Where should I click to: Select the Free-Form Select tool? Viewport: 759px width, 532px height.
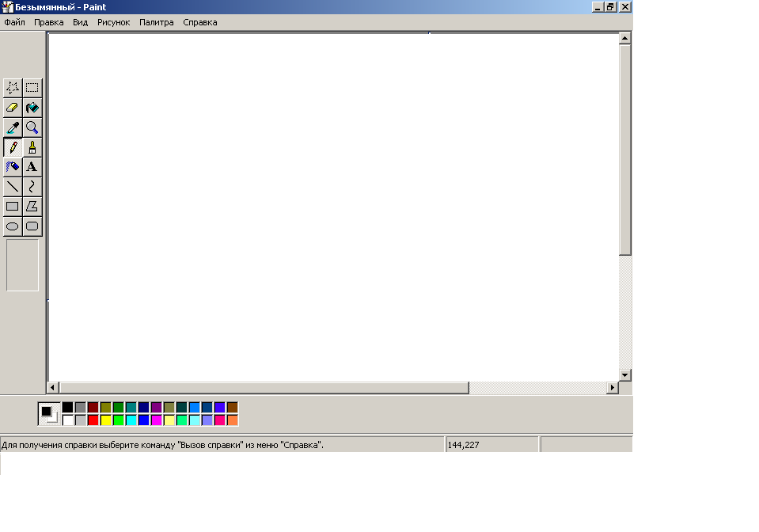coord(13,88)
